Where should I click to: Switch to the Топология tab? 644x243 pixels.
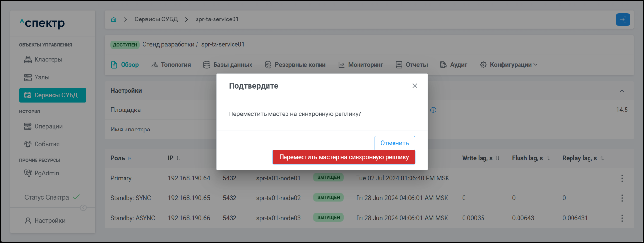[x=171, y=64]
